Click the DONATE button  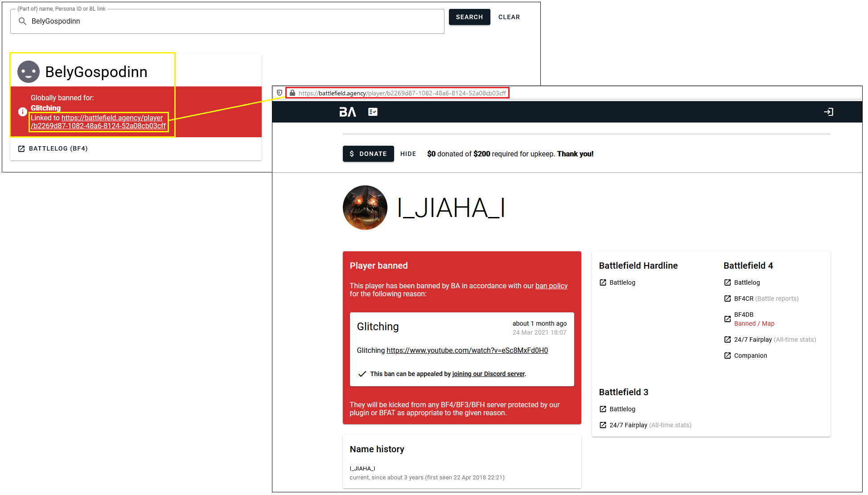[368, 154]
